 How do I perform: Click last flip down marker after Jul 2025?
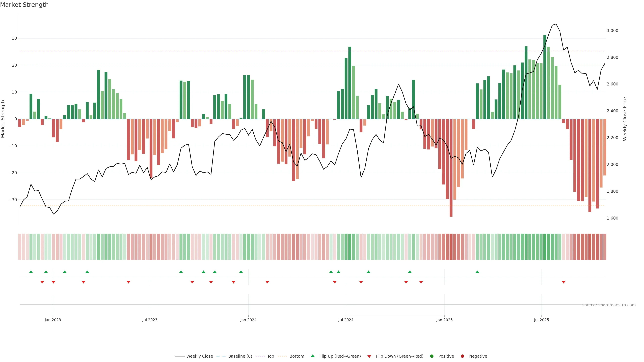(563, 282)
